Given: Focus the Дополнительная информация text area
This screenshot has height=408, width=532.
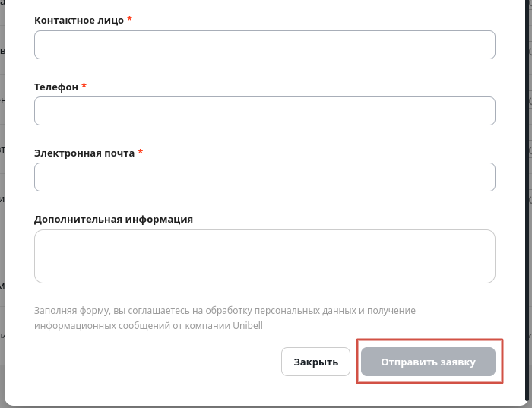Looking at the screenshot, I should pos(264,256).
